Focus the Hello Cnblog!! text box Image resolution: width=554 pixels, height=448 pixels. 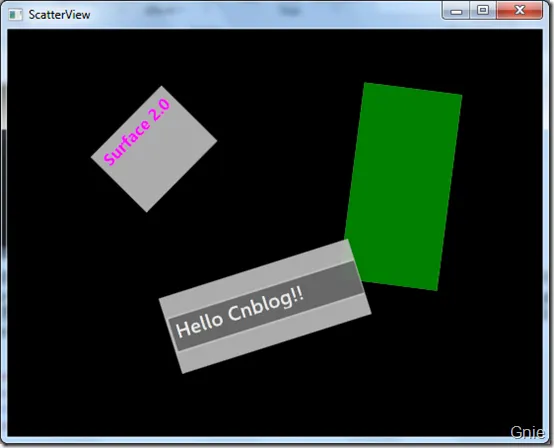pyautogui.click(x=266, y=306)
